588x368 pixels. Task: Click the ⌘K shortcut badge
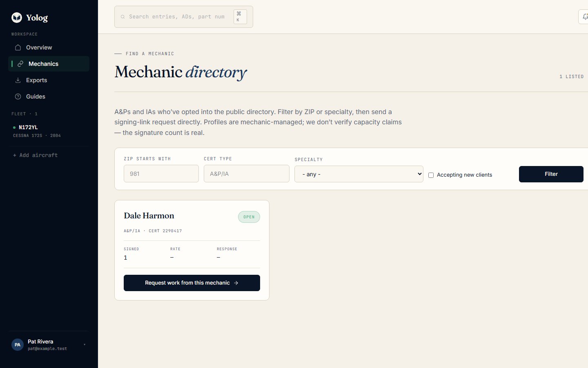click(x=240, y=17)
